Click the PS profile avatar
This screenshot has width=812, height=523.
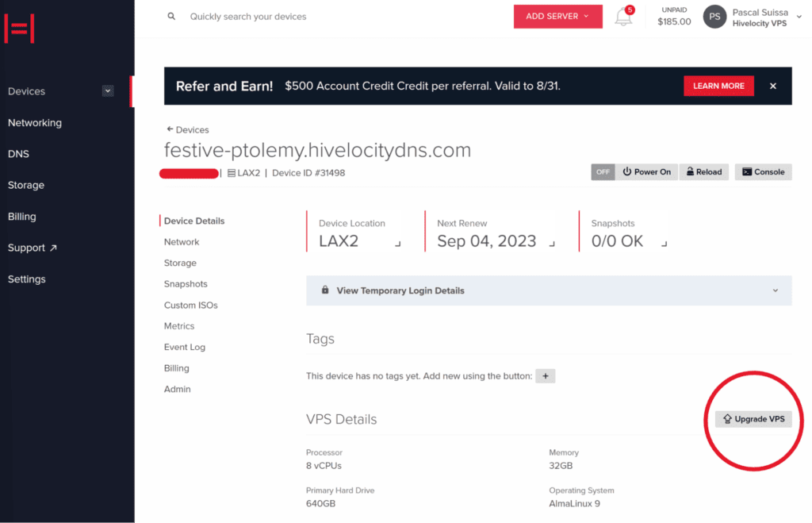pyautogui.click(x=714, y=16)
